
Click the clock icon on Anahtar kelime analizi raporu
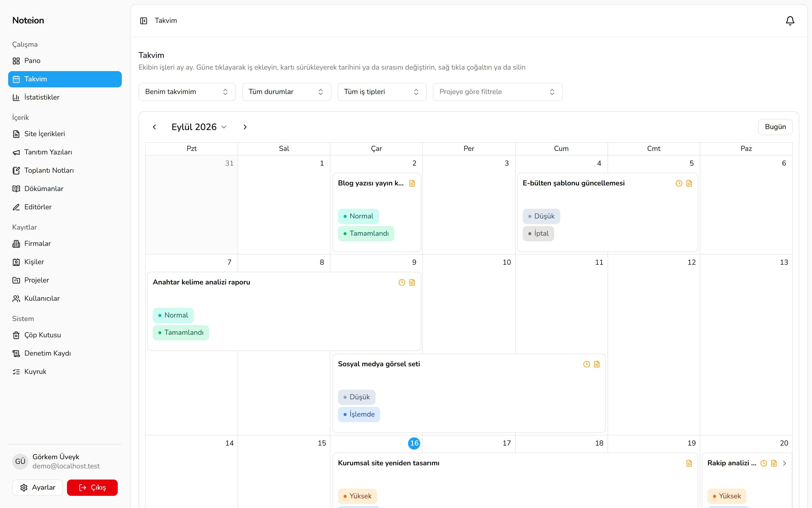tap(402, 282)
